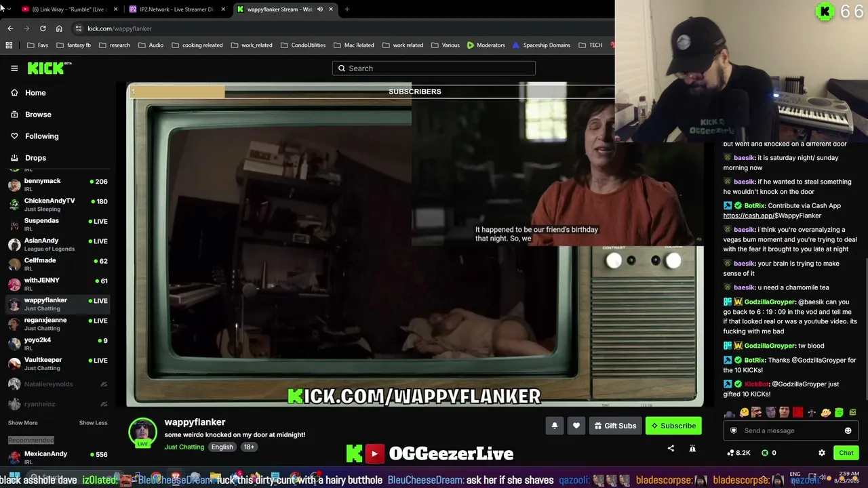Open the work_related bookmark folder
868x488 pixels.
[252, 45]
